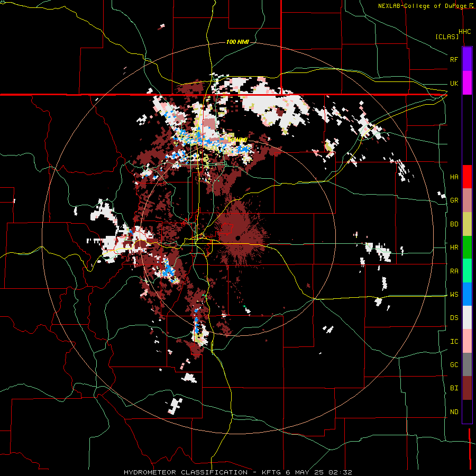Click the UK legend label
476x476 pixels.
pyautogui.click(x=454, y=83)
